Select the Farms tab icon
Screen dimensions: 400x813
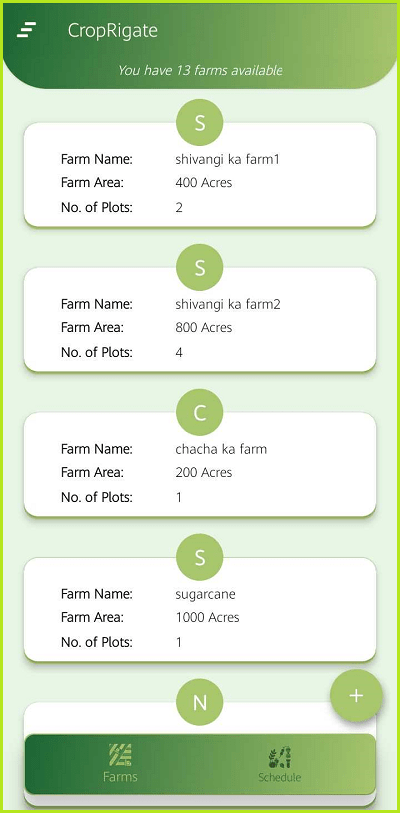click(120, 755)
